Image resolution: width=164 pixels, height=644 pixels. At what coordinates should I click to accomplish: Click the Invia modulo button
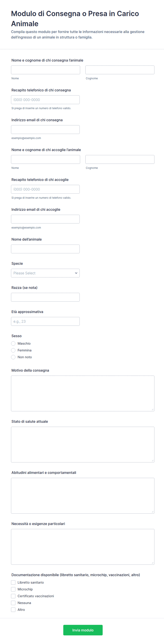coord(83,630)
